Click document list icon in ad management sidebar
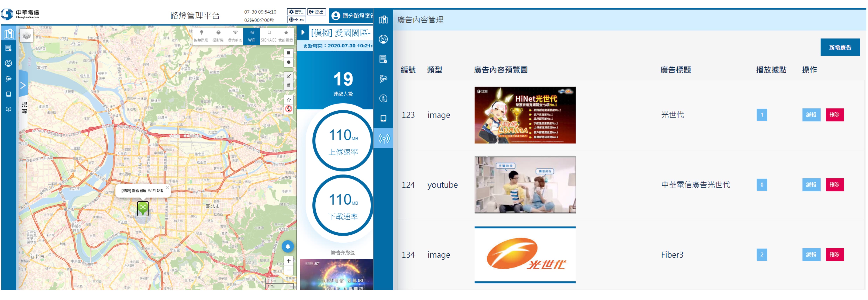 (x=383, y=59)
